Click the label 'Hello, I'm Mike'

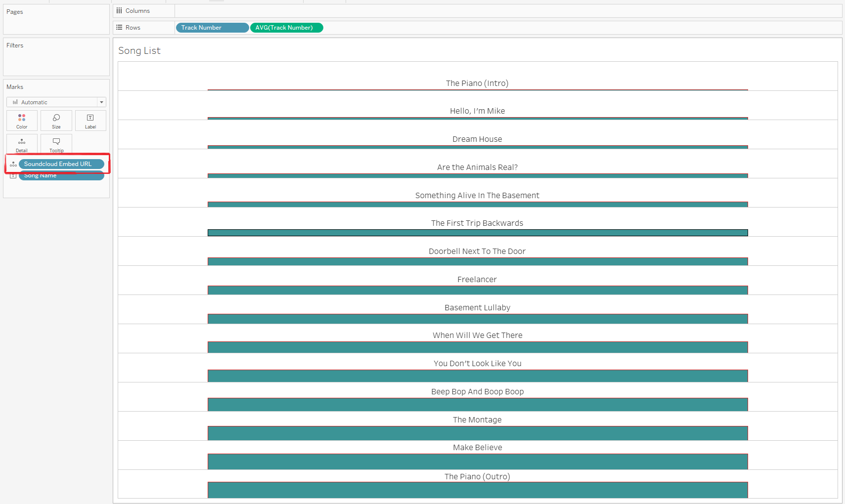point(478,111)
